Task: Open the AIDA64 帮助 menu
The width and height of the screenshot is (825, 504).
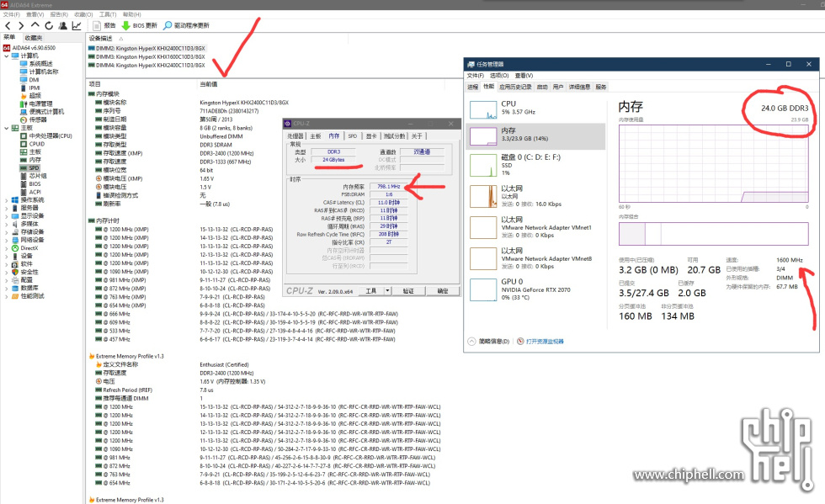Action: (x=131, y=15)
